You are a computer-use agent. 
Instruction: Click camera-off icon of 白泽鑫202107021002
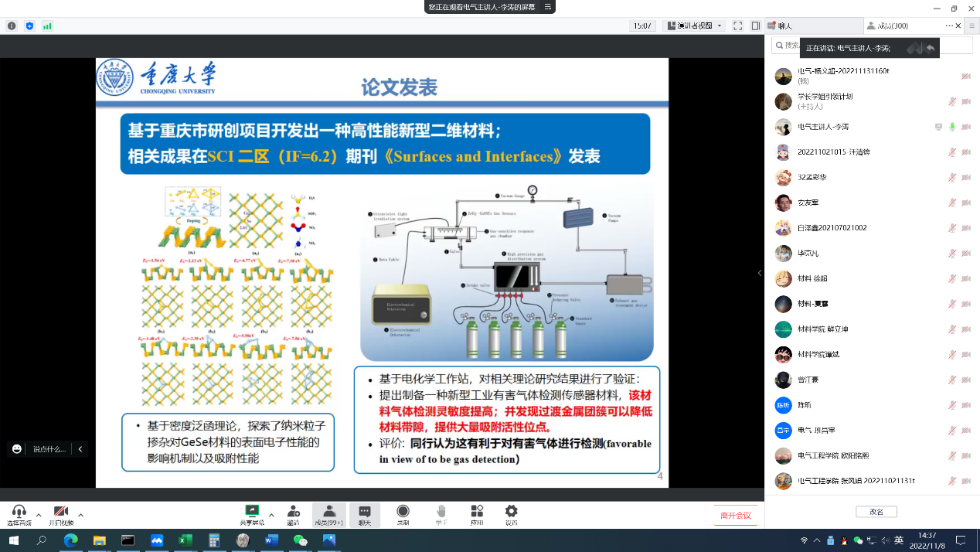point(966,228)
